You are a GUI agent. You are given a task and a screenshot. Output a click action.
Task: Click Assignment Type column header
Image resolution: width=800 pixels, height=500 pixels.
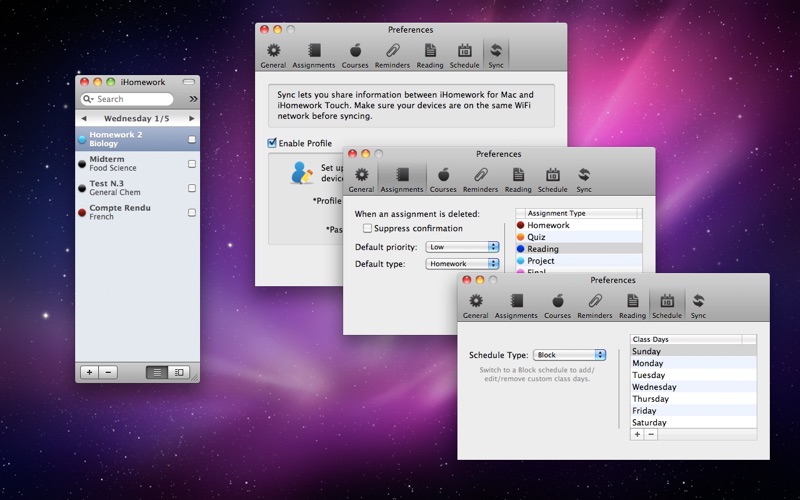(x=582, y=213)
